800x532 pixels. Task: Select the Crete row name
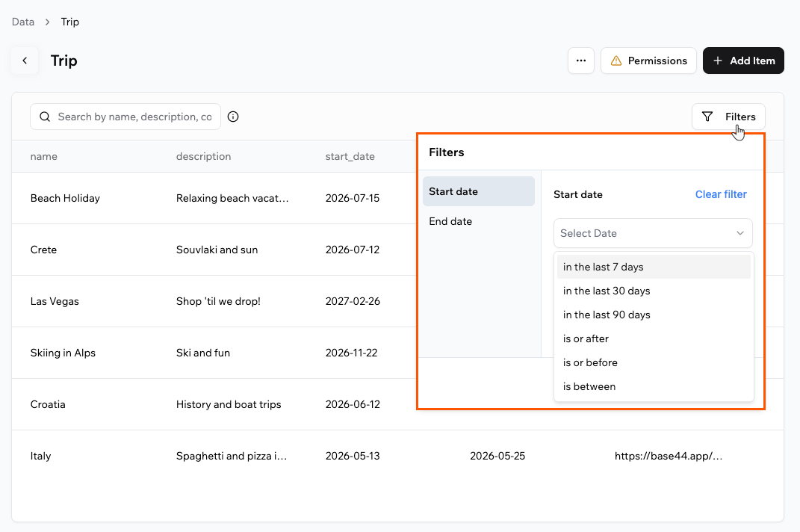43,250
